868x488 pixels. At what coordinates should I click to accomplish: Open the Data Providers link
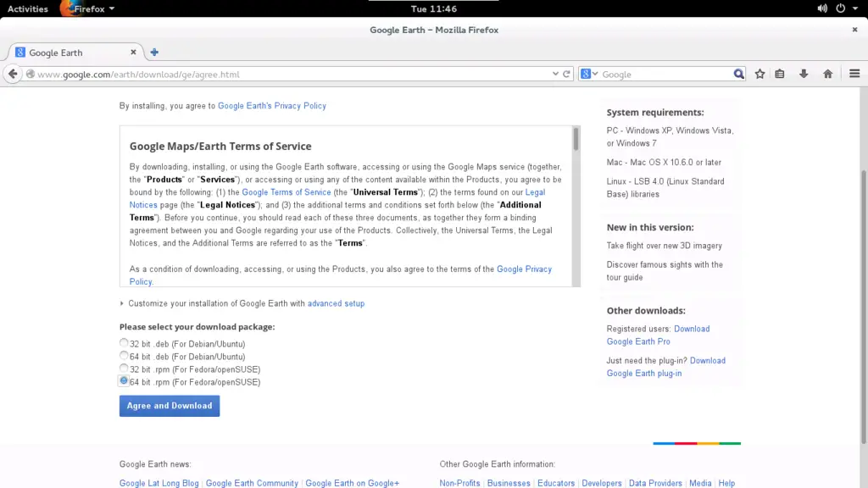point(655,483)
